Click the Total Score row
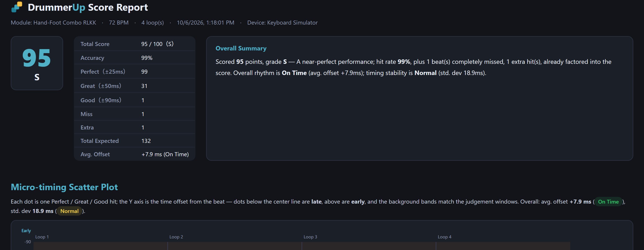Viewport: 644px width, 250px height. click(x=134, y=44)
